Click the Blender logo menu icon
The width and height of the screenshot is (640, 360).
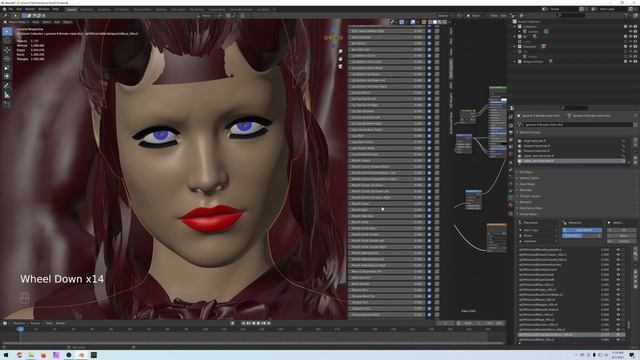click(3, 9)
